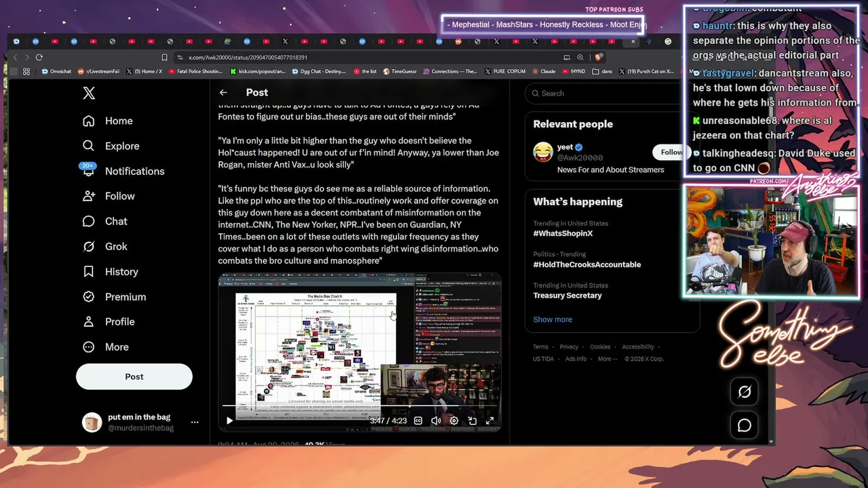Click the back arrow beside Post header
The height and width of the screenshot is (488, 868).
coord(223,92)
